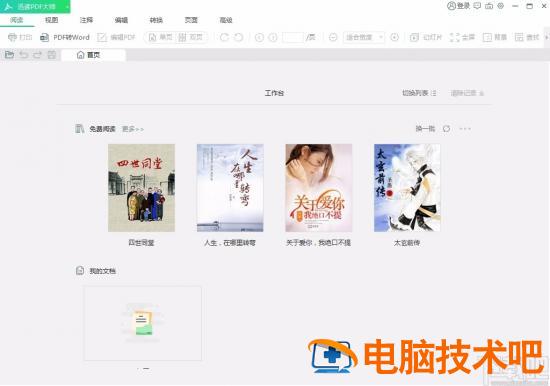This screenshot has height=386, width=550.
Task: Click the 四世同堂 title text
Action: coord(141,242)
